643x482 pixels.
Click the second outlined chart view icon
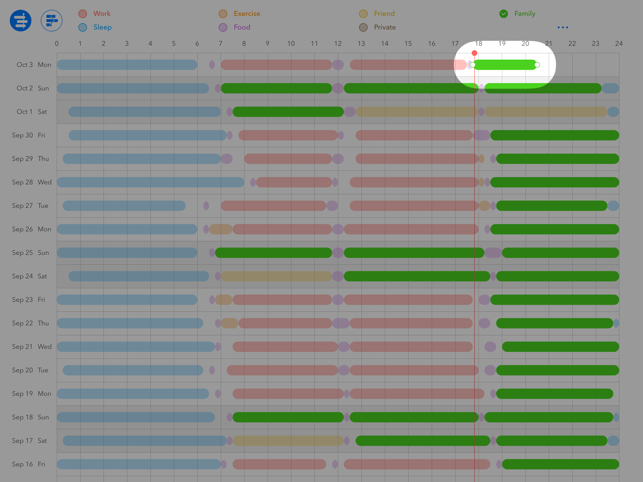click(x=52, y=20)
